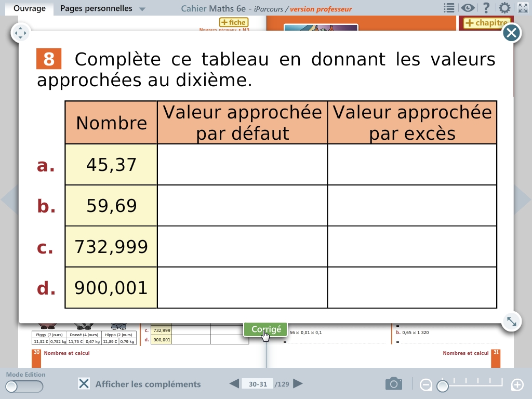Image resolution: width=532 pixels, height=399 pixels.
Task: Toggle the Mode Edition switch
Action: [24, 387]
